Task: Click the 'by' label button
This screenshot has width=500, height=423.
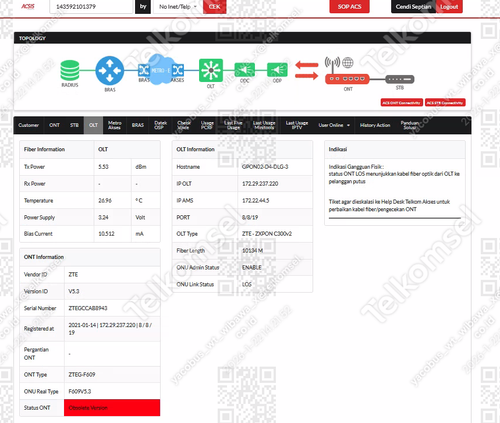Action: pos(143,7)
